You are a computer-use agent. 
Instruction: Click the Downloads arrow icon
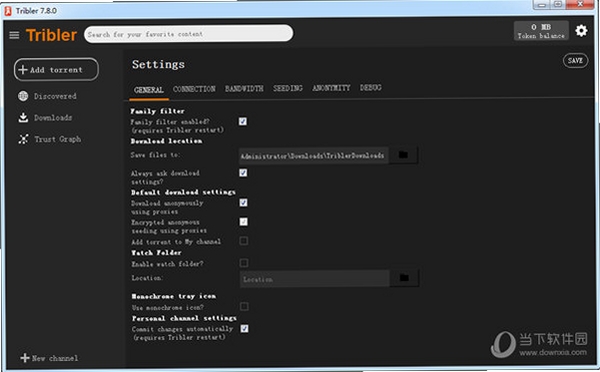(23, 117)
